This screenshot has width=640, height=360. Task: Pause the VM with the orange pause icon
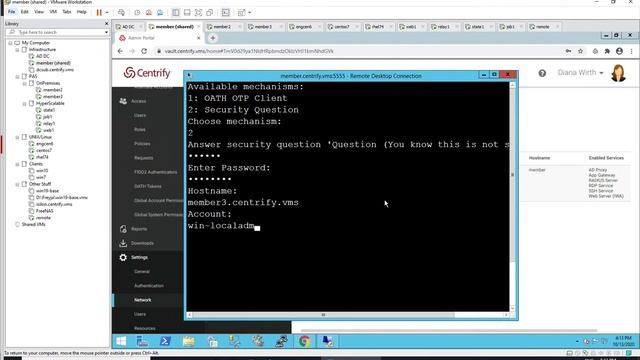pyautogui.click(x=99, y=13)
